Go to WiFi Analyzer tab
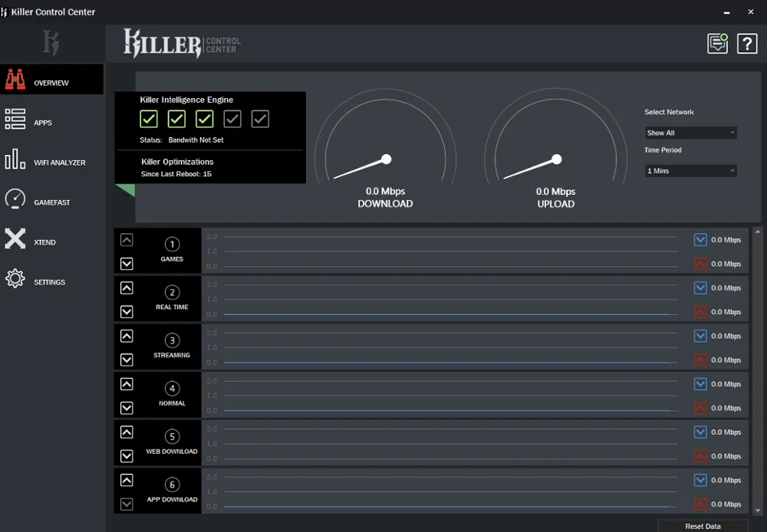The width and height of the screenshot is (767, 532). coord(52,159)
